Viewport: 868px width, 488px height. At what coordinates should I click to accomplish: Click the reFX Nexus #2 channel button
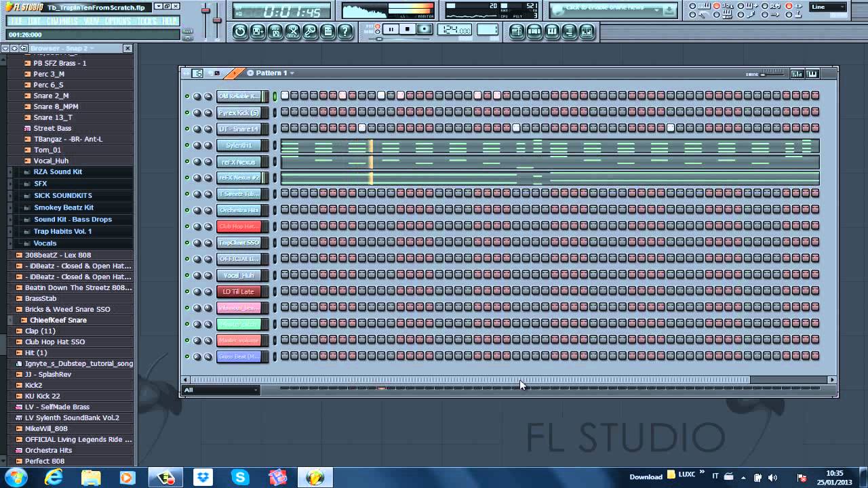click(239, 178)
